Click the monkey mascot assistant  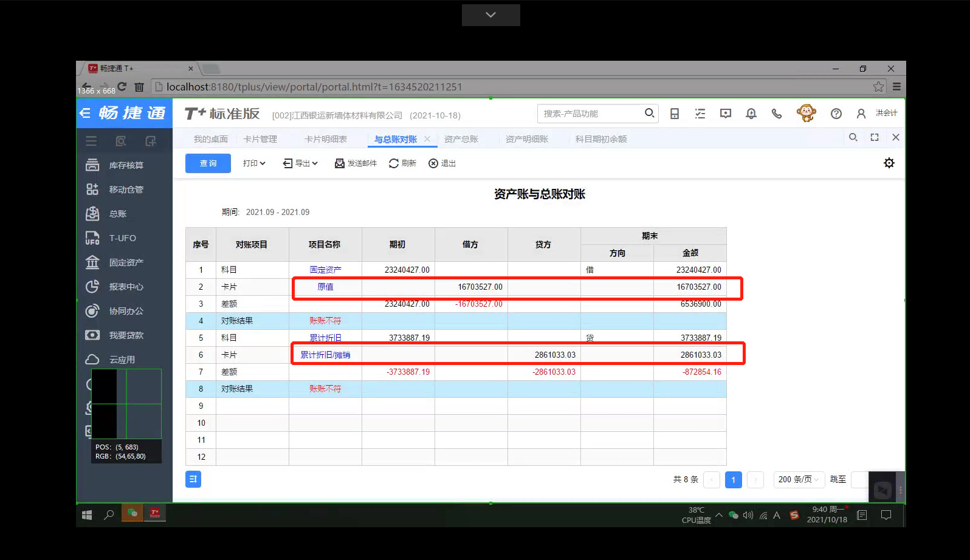[807, 113]
